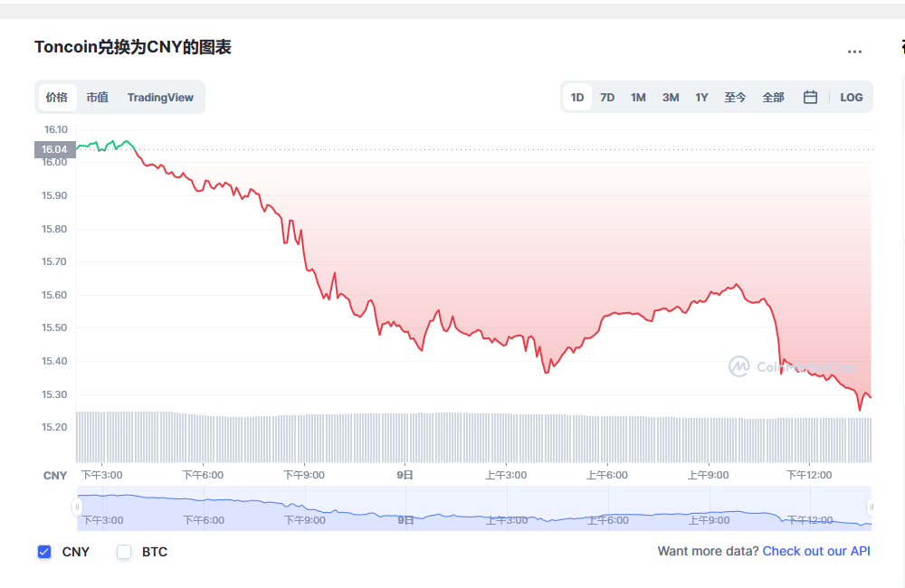This screenshot has width=905, height=588.
Task: Uncheck the CNY currency checkbox
Action: pyautogui.click(x=44, y=552)
